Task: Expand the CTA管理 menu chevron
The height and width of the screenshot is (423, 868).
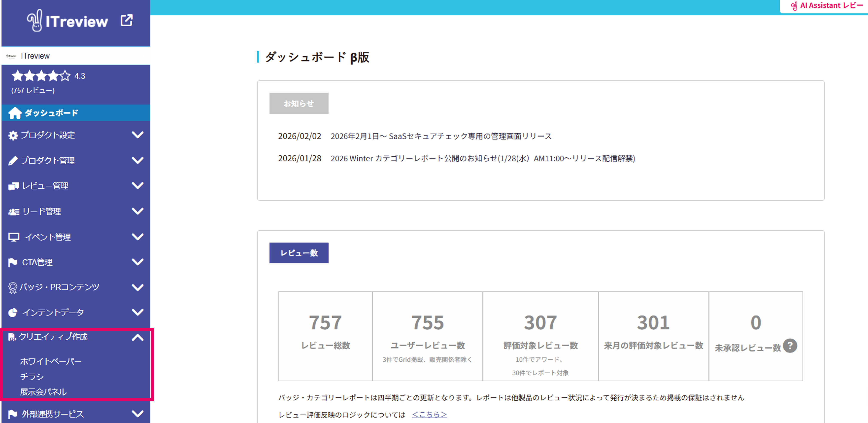Action: pos(138,262)
